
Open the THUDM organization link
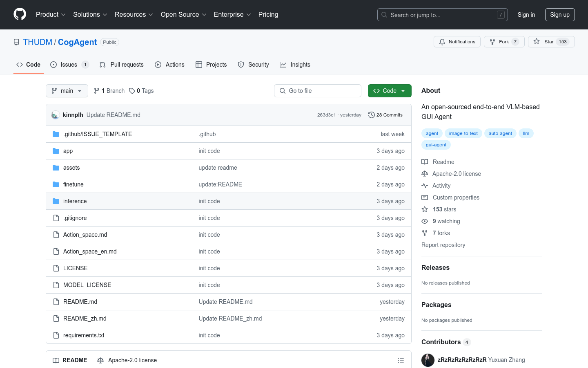tap(38, 42)
